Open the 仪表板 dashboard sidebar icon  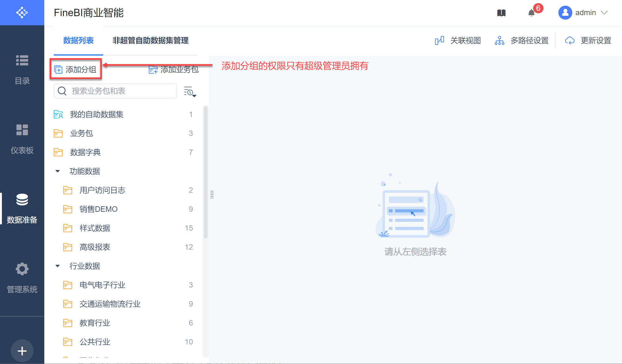pyautogui.click(x=22, y=130)
